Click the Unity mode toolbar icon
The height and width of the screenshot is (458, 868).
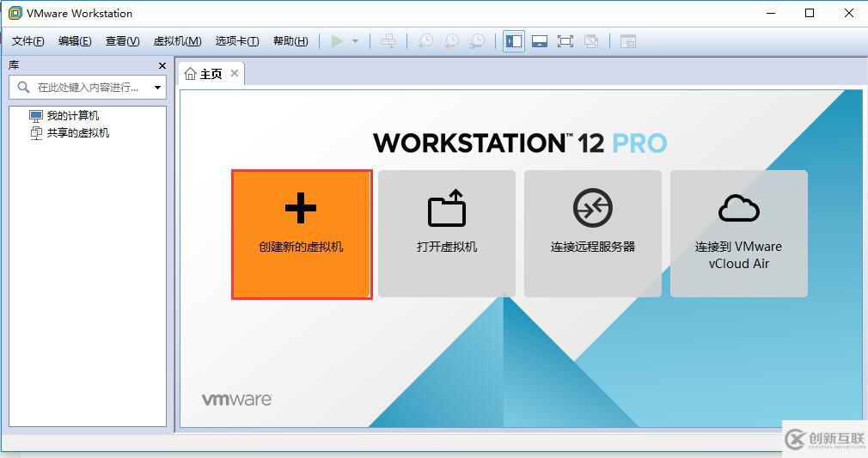click(x=591, y=41)
